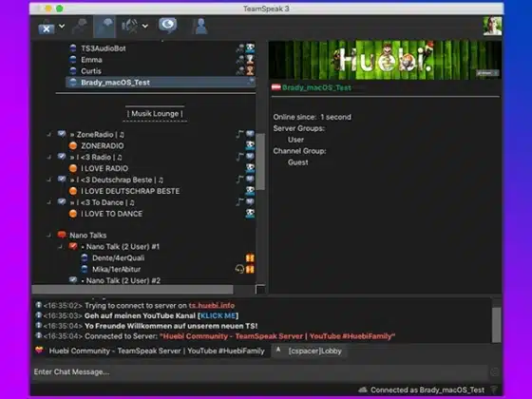
Task: Open the speaker options dropdown arrow
Action: (x=144, y=27)
